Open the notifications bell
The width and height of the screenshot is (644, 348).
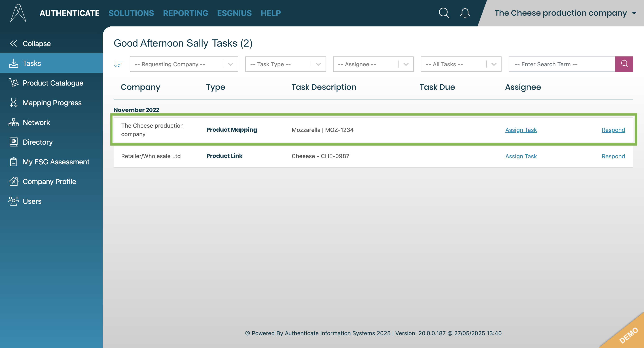(x=465, y=13)
